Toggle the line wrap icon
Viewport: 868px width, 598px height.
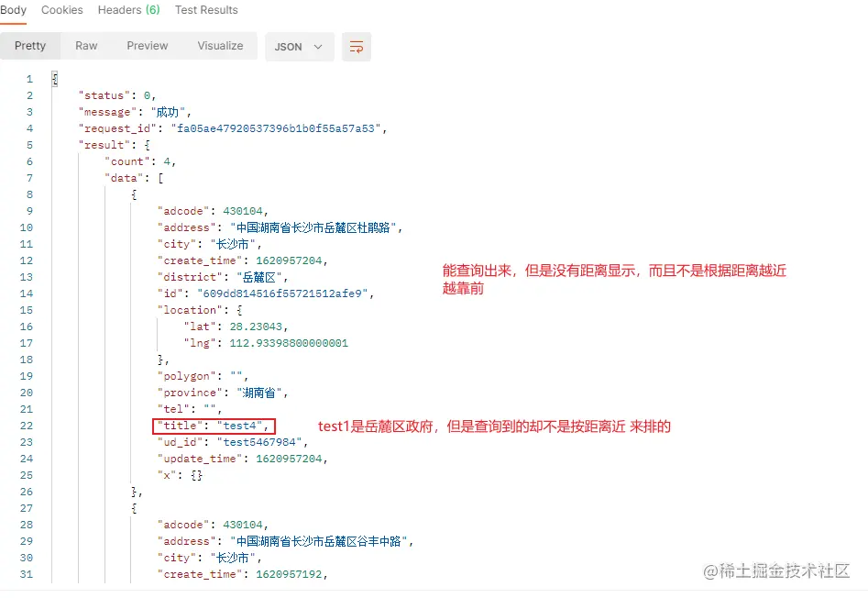pos(357,47)
